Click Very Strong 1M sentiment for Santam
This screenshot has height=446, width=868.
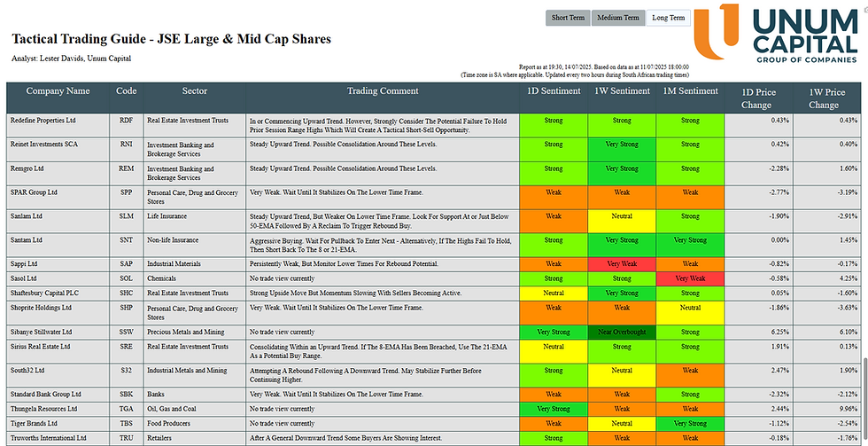tap(690, 246)
